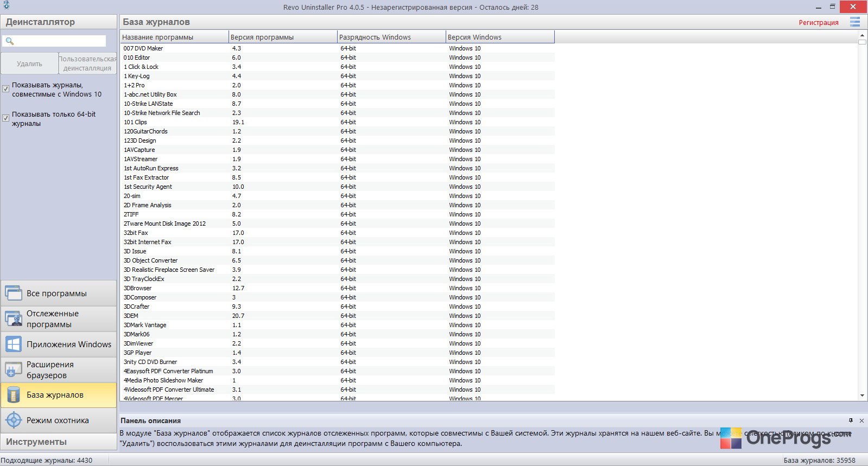Image resolution: width=868 pixels, height=466 pixels.
Task: Click the Revo Uninstaller app icon
Action: (x=7, y=5)
